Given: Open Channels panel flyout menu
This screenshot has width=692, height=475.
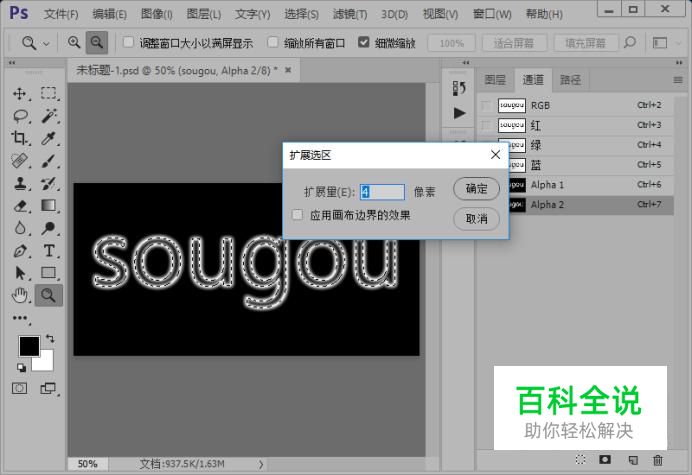Looking at the screenshot, I should pyautogui.click(x=678, y=80).
